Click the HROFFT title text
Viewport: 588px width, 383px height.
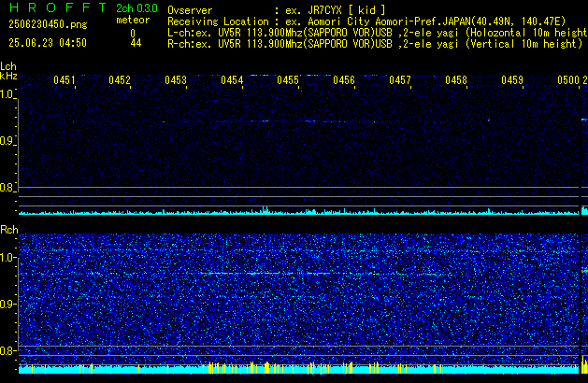pyautogui.click(x=58, y=7)
